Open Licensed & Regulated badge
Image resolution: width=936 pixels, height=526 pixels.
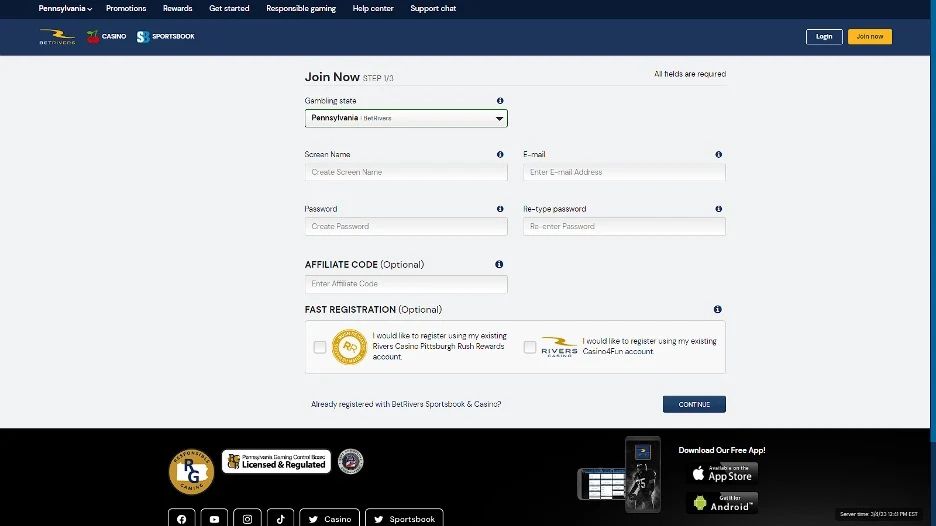pyautogui.click(x=276, y=462)
